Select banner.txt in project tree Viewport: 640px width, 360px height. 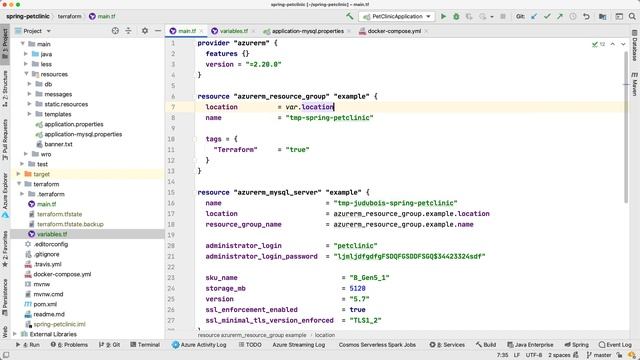(58, 144)
